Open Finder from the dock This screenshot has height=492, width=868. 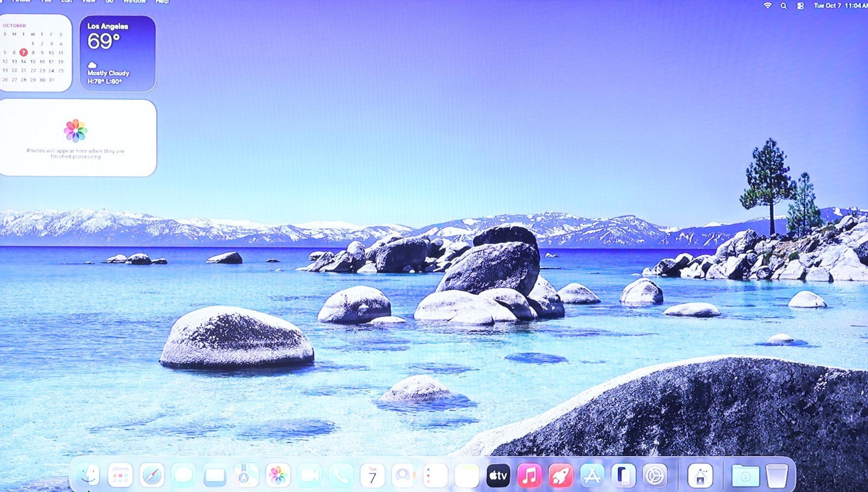click(88, 476)
